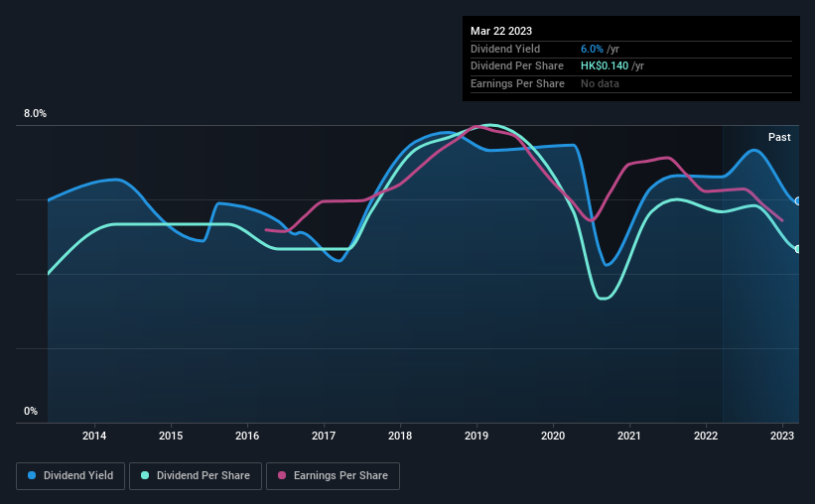Click the teal Dividend Per Share legend dot

(x=145, y=475)
